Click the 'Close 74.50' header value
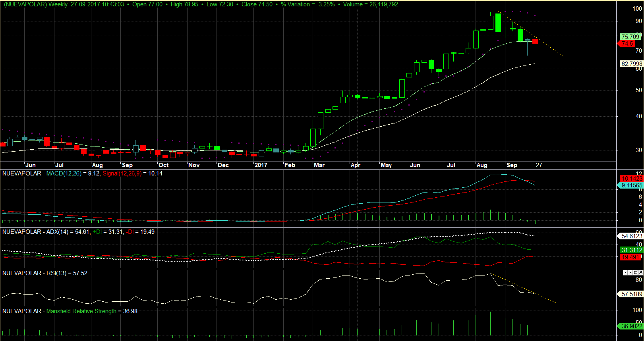Screen dimensions: 644x341 coord(257,4)
